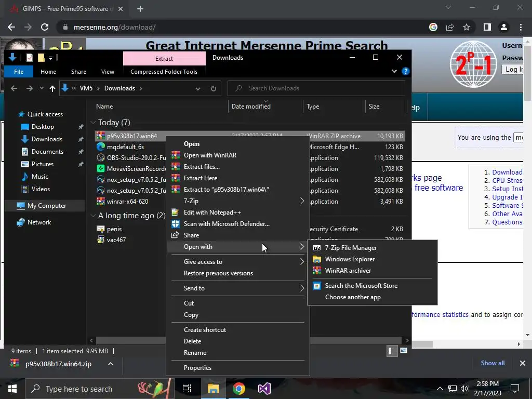Select My Computer in sidebar
532x399 pixels.
point(46,206)
